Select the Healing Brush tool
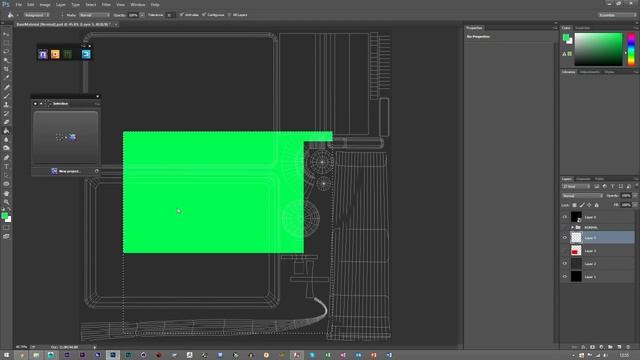This screenshot has width=640, height=360. [x=6, y=87]
